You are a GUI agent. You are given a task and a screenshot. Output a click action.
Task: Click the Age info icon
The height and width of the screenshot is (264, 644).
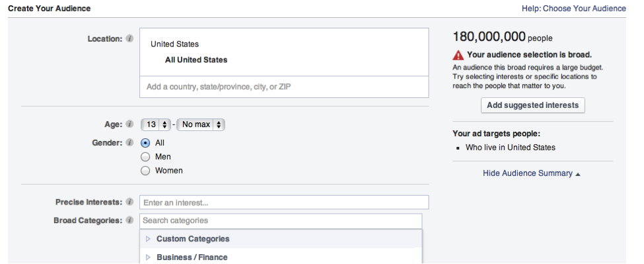click(129, 124)
